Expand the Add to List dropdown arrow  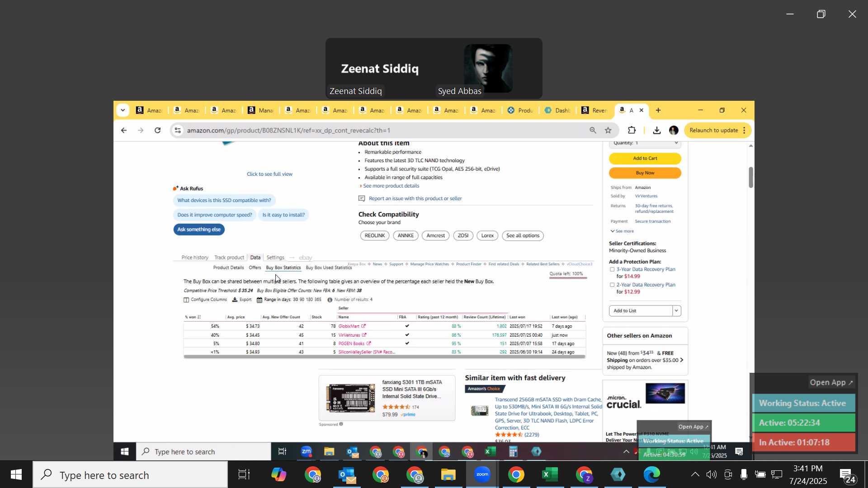[676, 311]
